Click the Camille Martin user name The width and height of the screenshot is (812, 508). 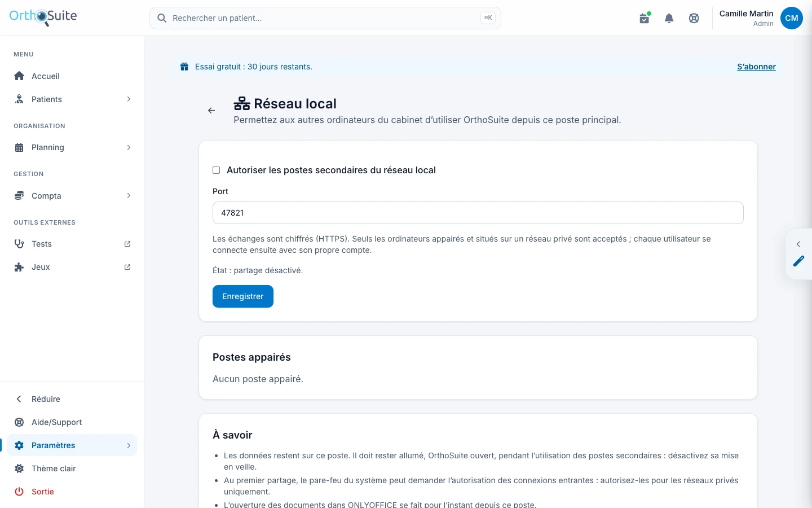[x=746, y=14]
